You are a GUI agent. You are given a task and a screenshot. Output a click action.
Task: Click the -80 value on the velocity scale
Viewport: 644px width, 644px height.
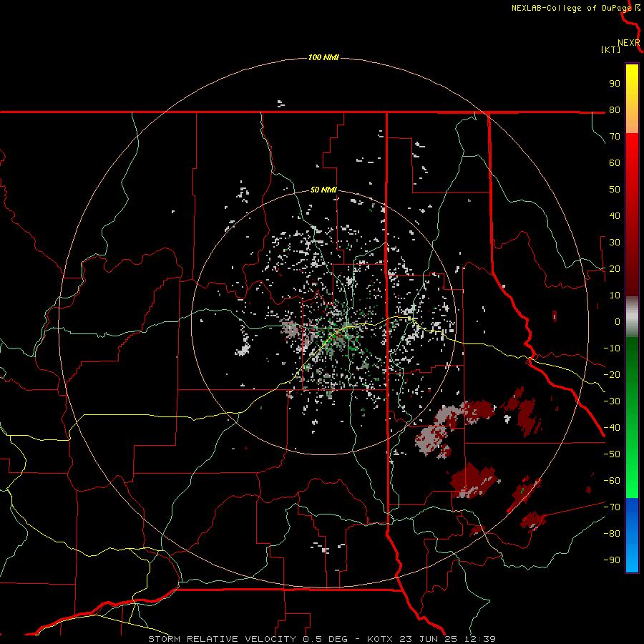(x=612, y=534)
